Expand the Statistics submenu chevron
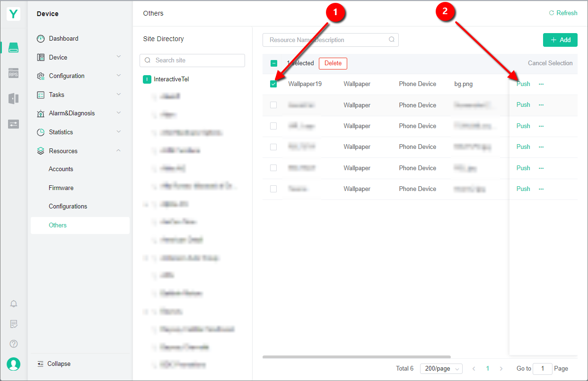 pos(119,132)
